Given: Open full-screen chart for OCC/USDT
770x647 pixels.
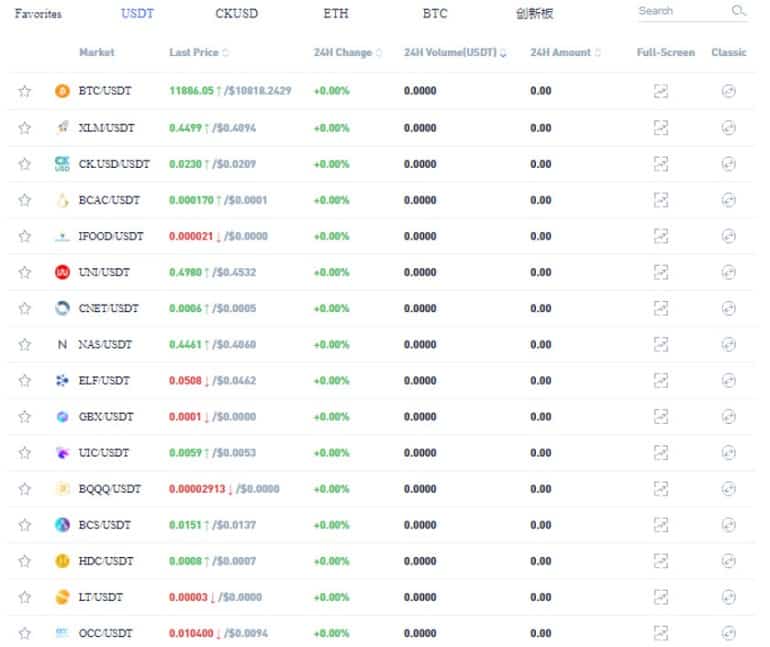Looking at the screenshot, I should 661,633.
